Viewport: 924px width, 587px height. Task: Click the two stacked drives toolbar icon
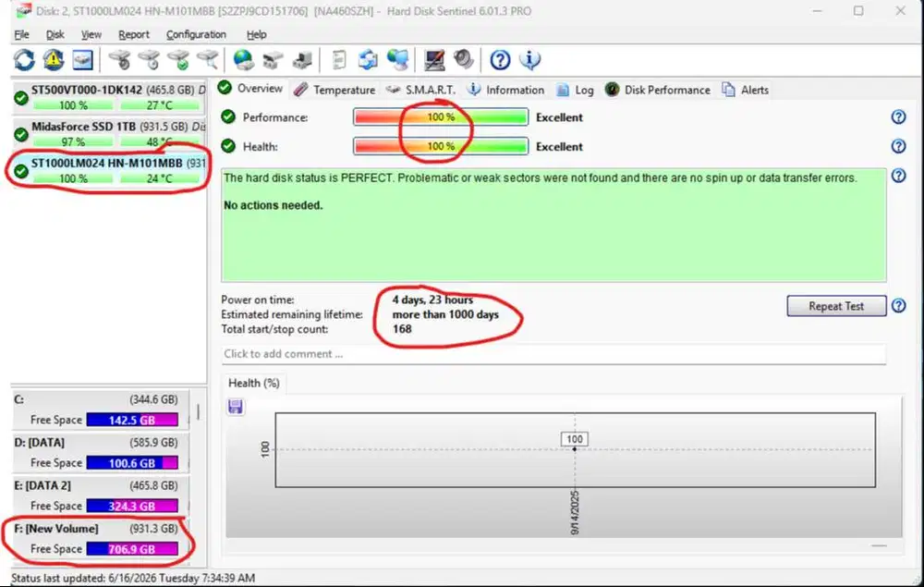(273, 60)
